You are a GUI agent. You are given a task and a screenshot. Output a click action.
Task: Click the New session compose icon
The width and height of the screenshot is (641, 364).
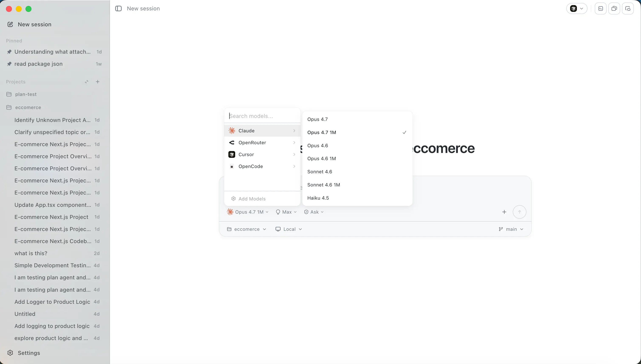10,24
